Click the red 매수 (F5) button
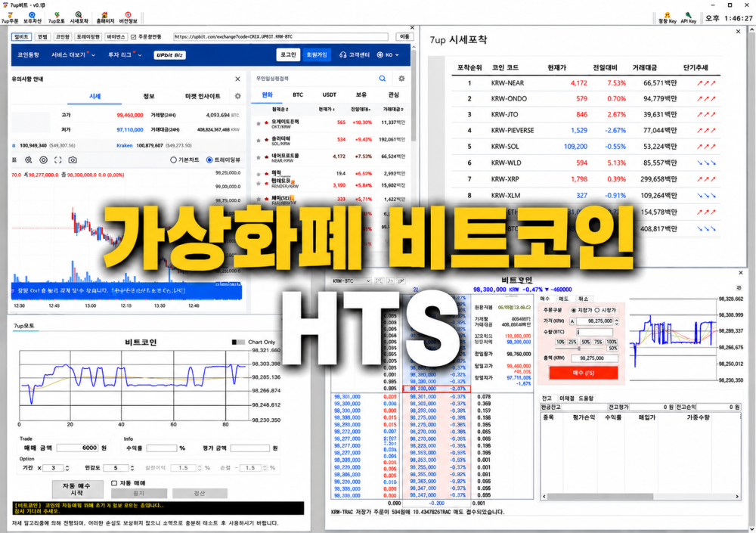 pyautogui.click(x=584, y=373)
